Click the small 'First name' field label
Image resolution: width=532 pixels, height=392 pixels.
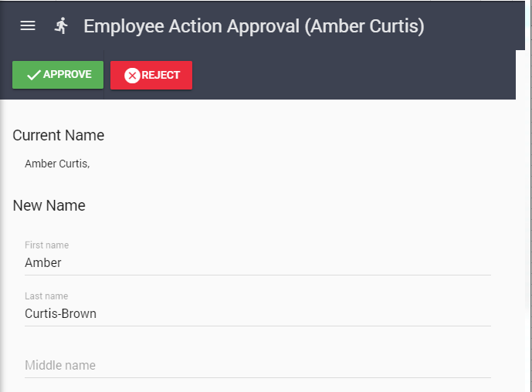click(46, 245)
